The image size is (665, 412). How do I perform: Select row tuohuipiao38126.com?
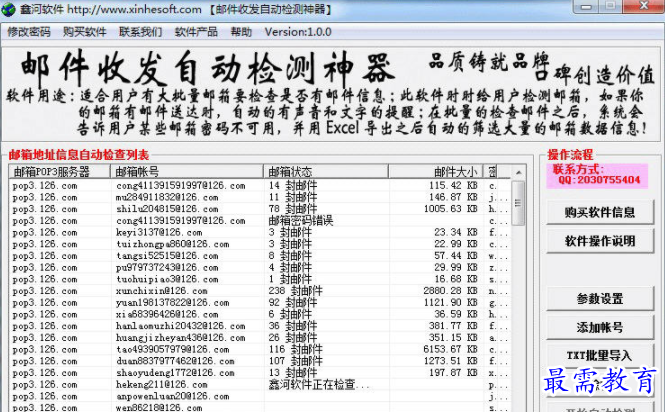pyautogui.click(x=260, y=279)
